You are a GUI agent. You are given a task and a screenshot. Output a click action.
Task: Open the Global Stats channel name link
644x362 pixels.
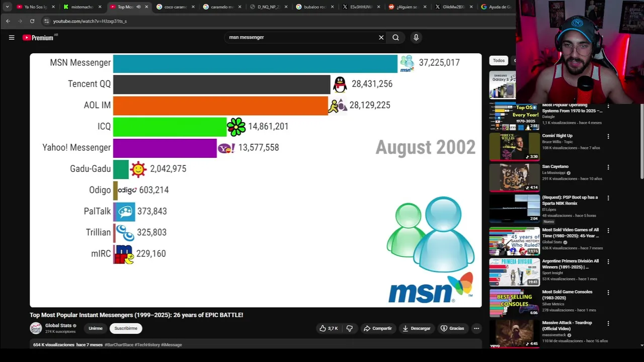(58, 326)
